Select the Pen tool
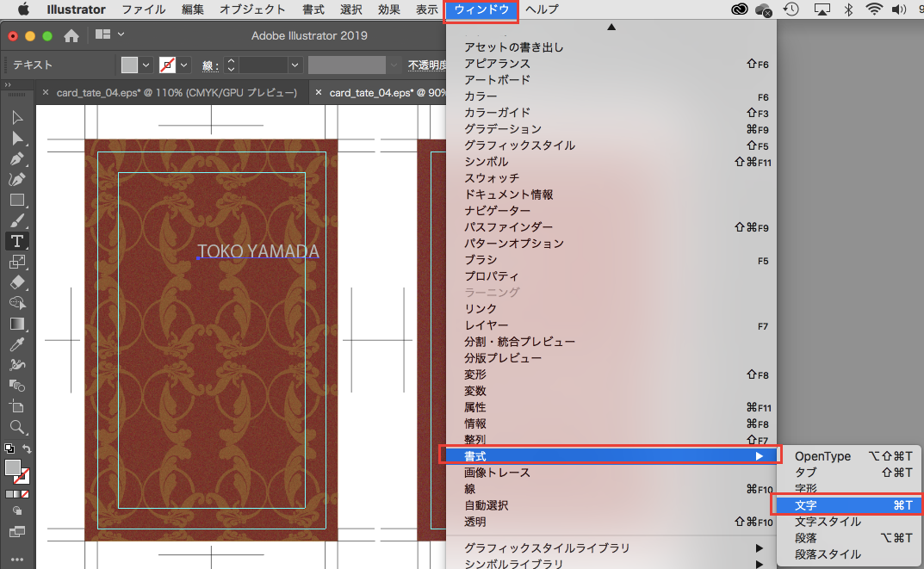 pyautogui.click(x=17, y=159)
